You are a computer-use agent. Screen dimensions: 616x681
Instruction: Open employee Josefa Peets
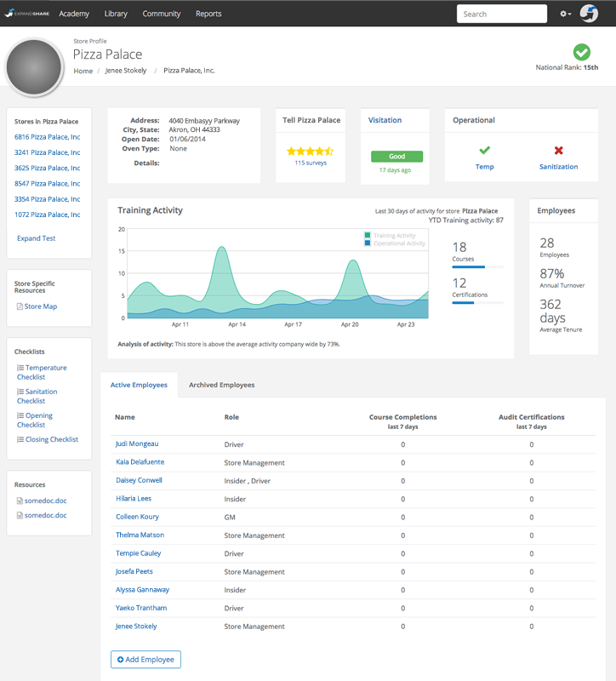[134, 571]
